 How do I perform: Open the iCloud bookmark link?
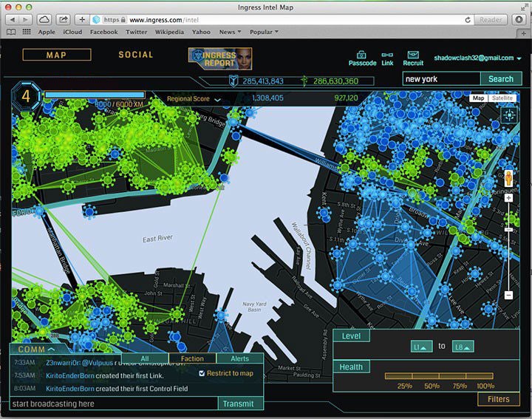click(72, 32)
